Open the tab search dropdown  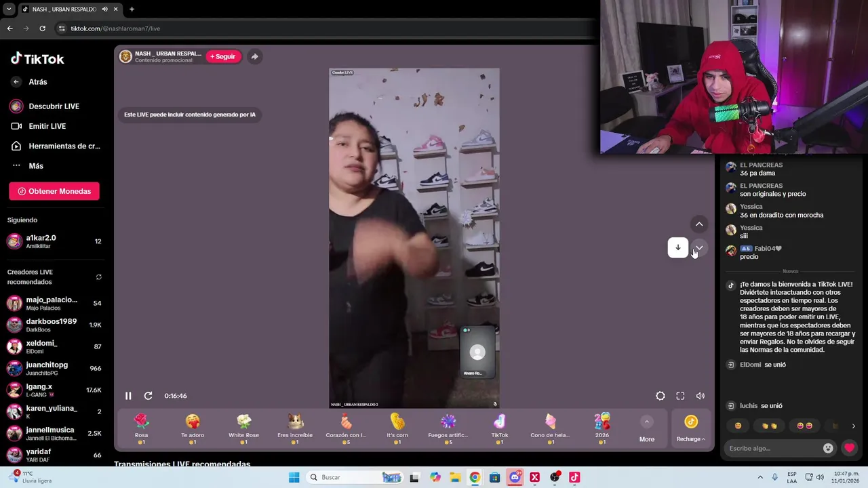click(9, 9)
